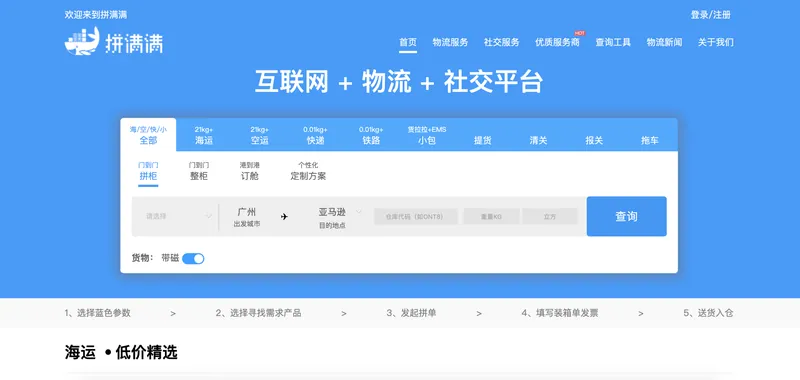Click step 3、发起拼单
Screen dimensions: 800x380
[411, 313]
